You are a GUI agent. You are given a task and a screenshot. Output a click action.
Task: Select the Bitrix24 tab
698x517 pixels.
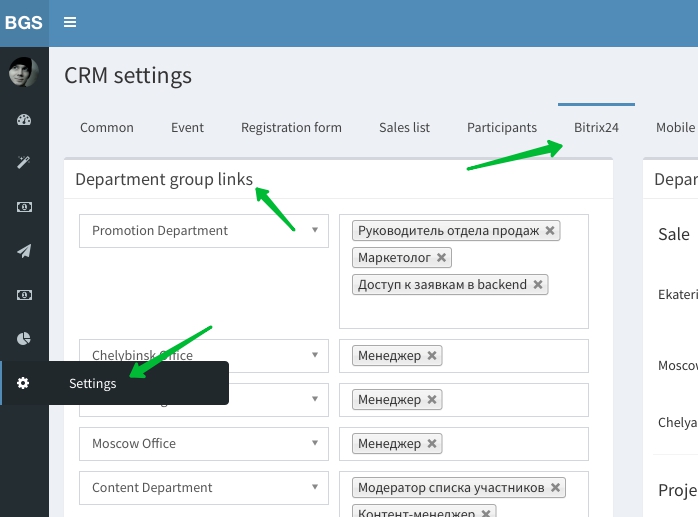[596, 127]
